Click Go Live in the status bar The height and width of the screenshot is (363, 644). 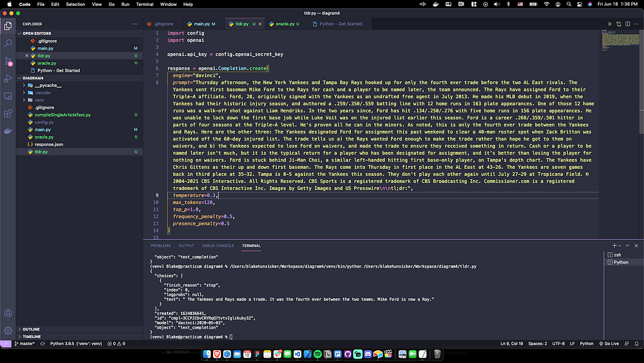point(609,344)
